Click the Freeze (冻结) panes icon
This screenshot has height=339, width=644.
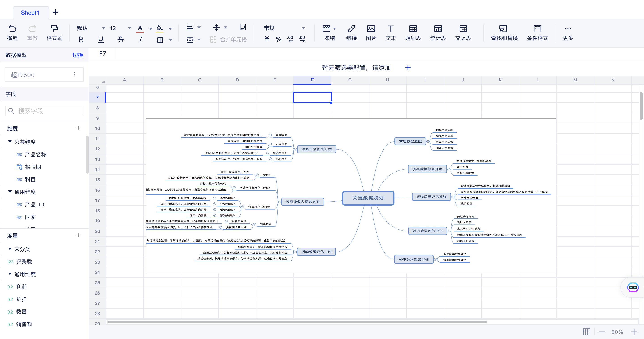(x=326, y=29)
